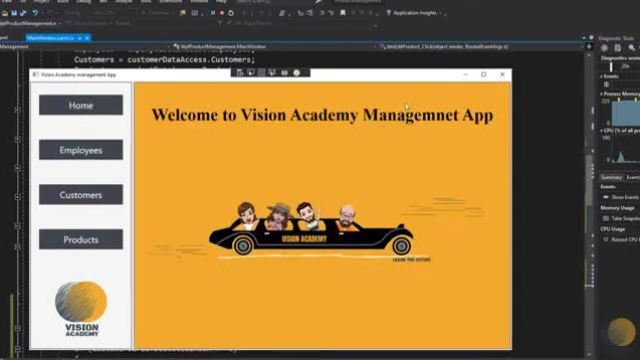
Task: Click the bookmark icon in the toolbar
Action: pos(343,13)
